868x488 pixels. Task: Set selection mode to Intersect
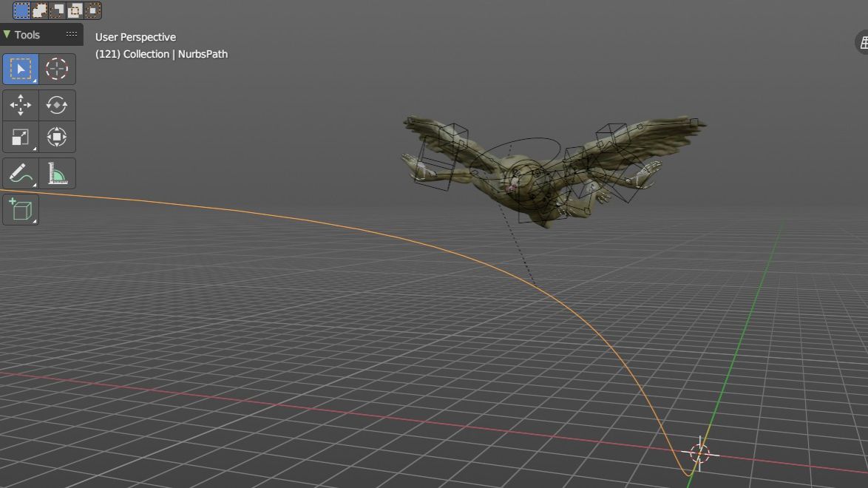93,10
